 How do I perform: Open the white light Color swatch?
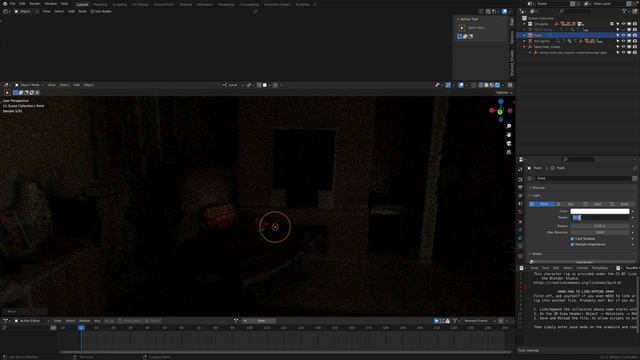click(600, 211)
